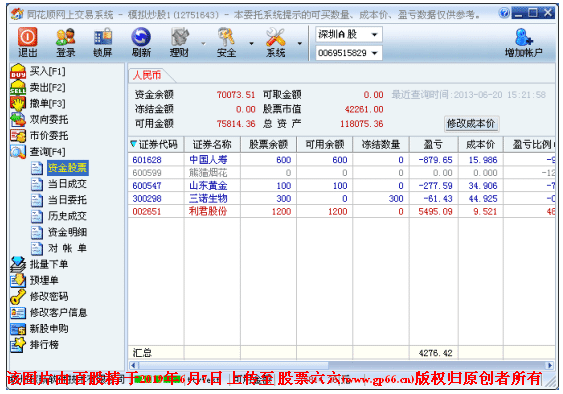Expand the 理财 dropdown arrow

[203, 43]
